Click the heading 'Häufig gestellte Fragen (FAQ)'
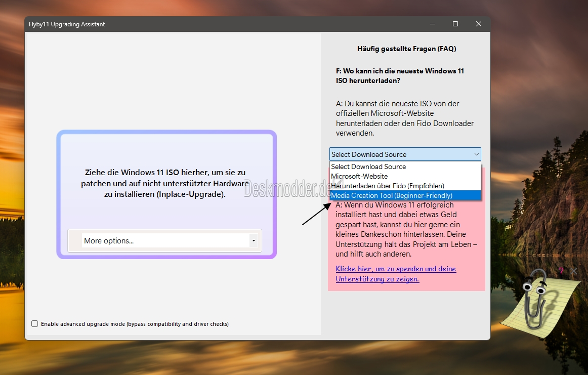 [x=406, y=49]
